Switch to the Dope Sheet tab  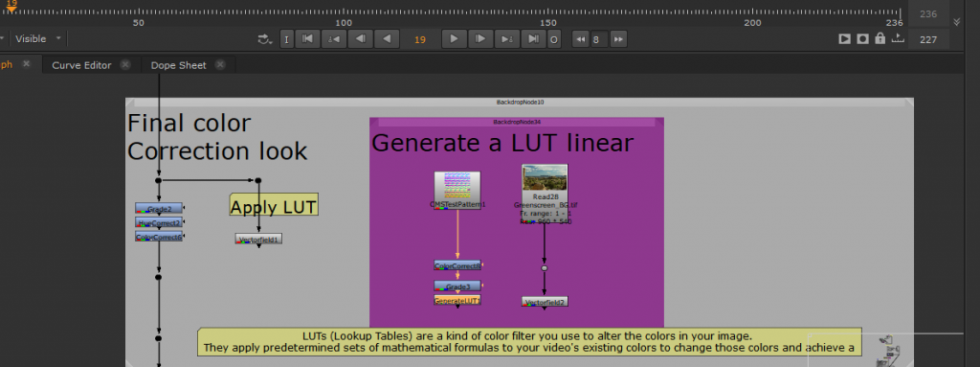[179, 65]
